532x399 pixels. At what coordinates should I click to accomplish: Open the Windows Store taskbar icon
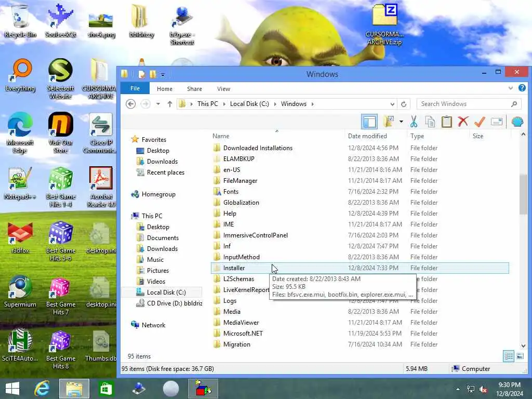click(x=105, y=389)
